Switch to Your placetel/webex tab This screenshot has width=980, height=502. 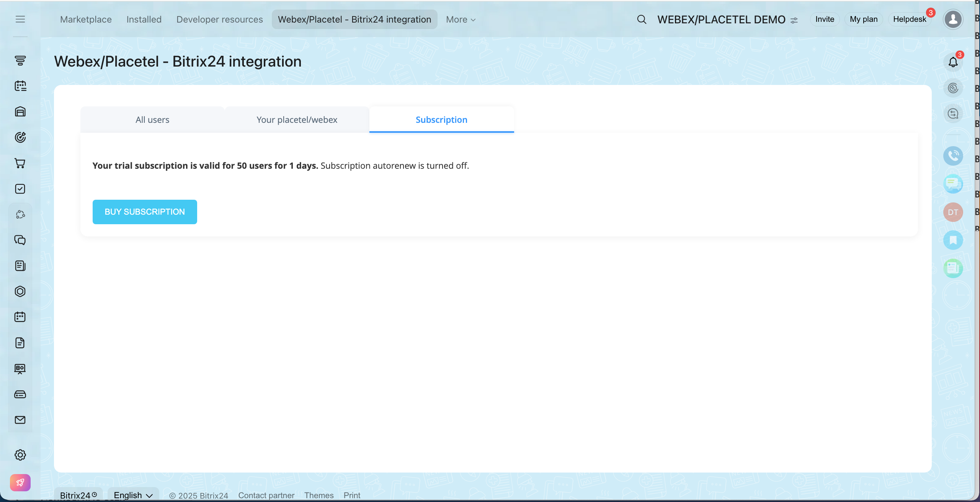(x=297, y=120)
